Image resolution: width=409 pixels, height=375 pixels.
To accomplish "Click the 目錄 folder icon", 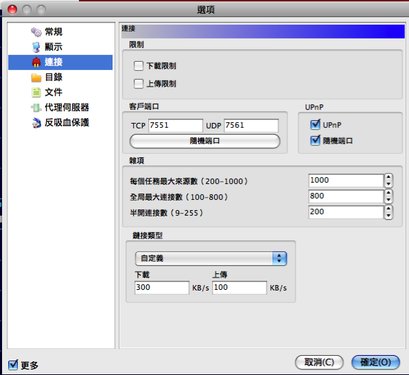I will [36, 78].
